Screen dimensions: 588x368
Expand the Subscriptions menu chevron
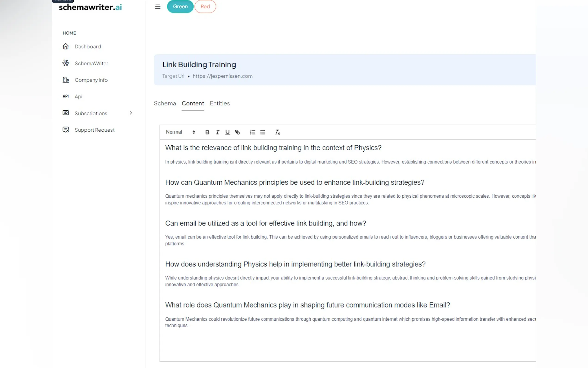131,113
